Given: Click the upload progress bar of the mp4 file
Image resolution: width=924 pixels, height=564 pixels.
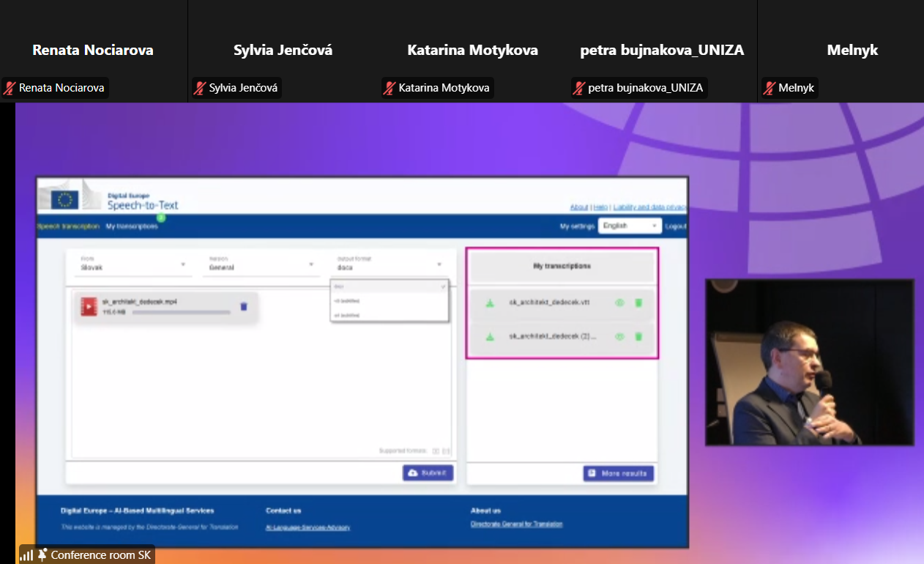Looking at the screenshot, I should pyautogui.click(x=181, y=312).
